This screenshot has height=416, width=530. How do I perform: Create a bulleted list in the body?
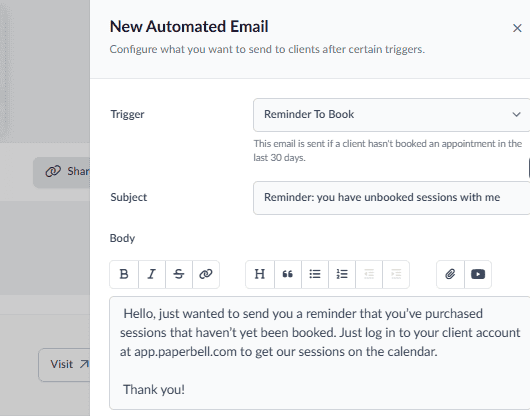point(315,274)
